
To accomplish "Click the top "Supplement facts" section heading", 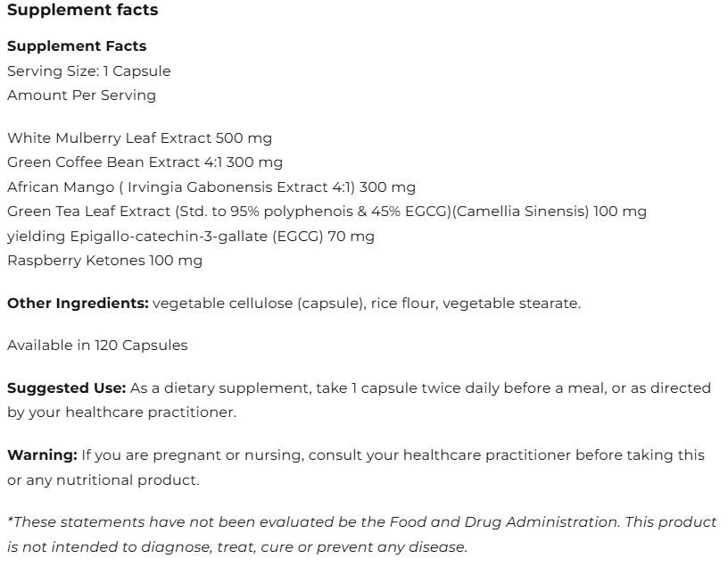I will [82, 12].
